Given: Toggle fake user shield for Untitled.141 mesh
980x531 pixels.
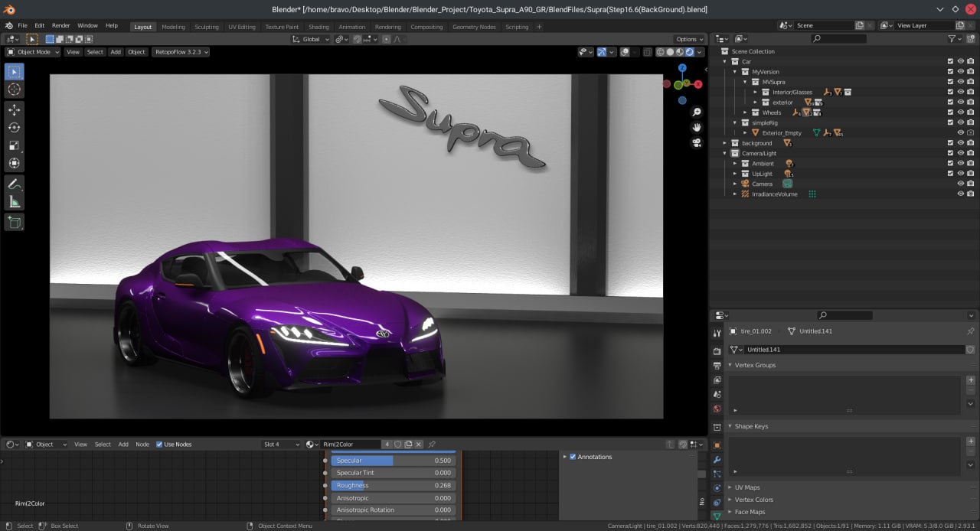Looking at the screenshot, I should tap(970, 350).
